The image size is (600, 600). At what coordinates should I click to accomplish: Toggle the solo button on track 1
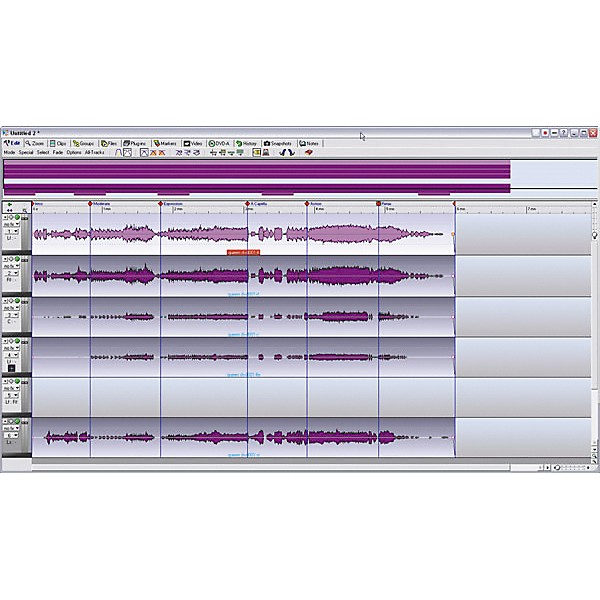point(11,217)
